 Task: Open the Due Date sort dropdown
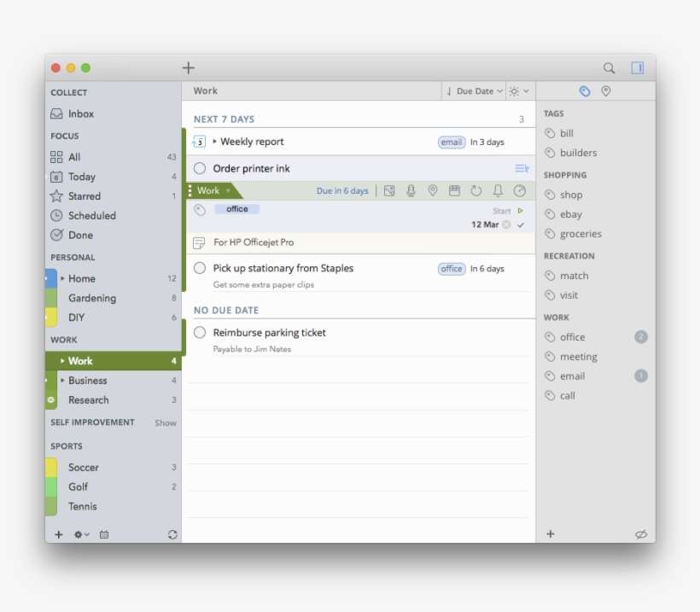point(475,91)
